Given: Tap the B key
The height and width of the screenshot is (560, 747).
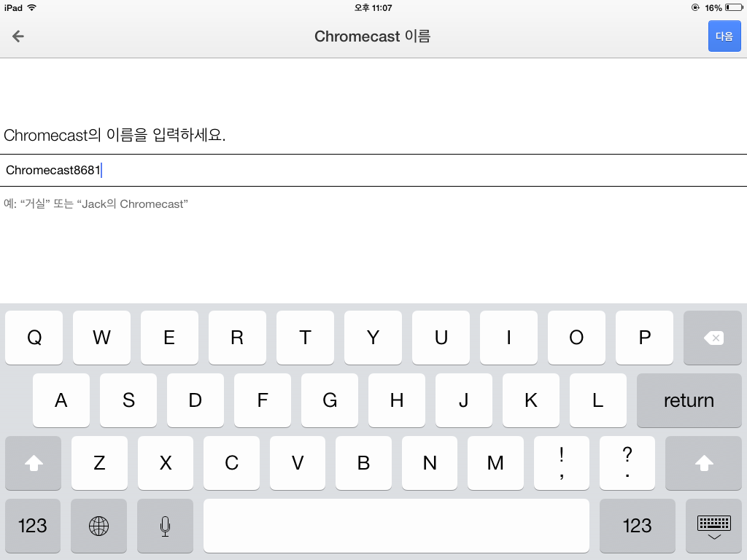Looking at the screenshot, I should (363, 463).
